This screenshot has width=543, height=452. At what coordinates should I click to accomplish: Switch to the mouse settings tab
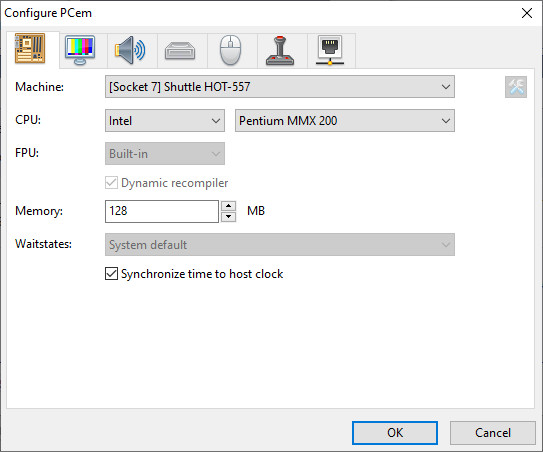[x=230, y=50]
